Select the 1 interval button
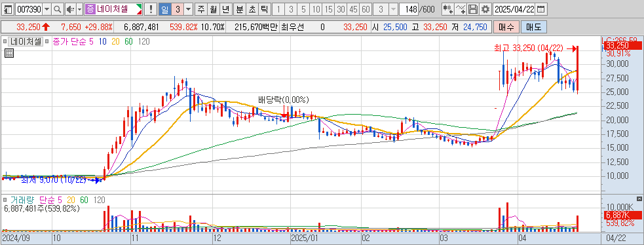The height and width of the screenshot is (245, 644). [x=278, y=9]
